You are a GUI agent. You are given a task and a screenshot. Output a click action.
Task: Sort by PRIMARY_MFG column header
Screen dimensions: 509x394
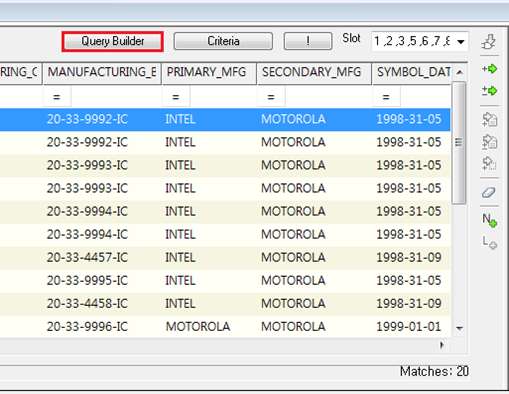point(209,72)
